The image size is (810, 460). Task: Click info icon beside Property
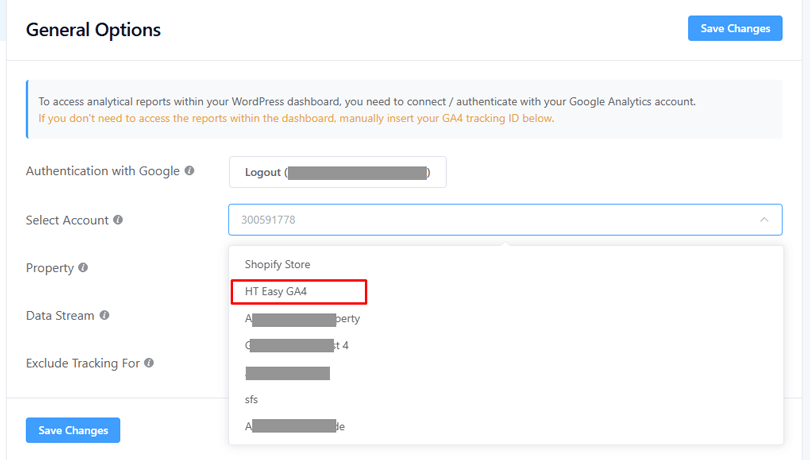coord(83,267)
